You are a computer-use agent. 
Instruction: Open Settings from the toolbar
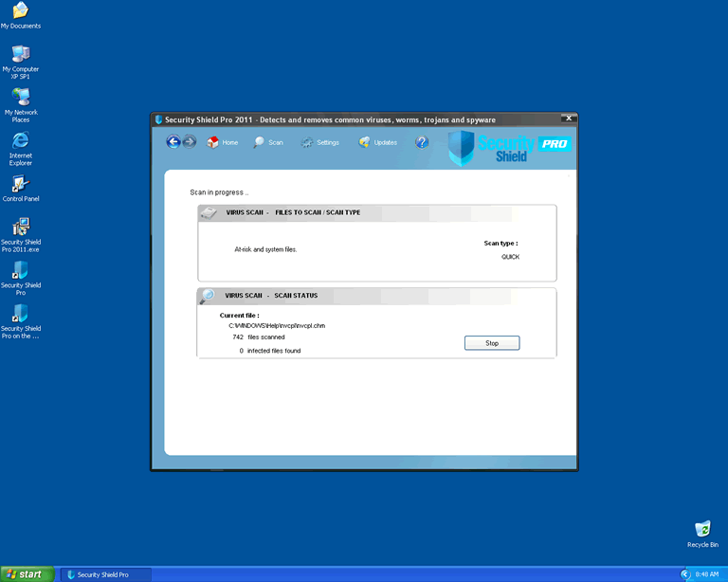coord(319,142)
